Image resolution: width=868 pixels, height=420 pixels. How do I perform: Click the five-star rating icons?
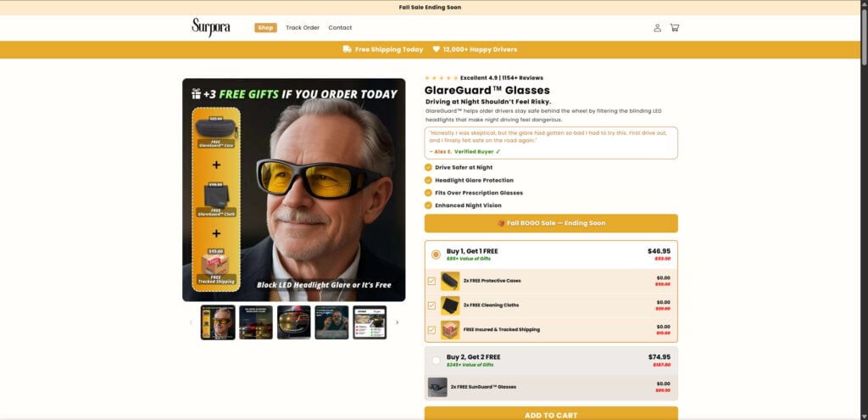pos(441,78)
